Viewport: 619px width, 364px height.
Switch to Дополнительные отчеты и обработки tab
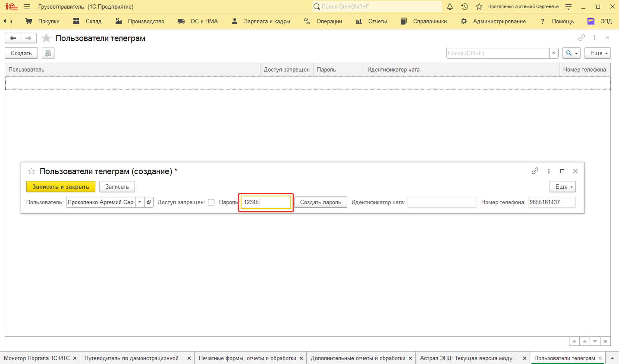[x=358, y=358]
